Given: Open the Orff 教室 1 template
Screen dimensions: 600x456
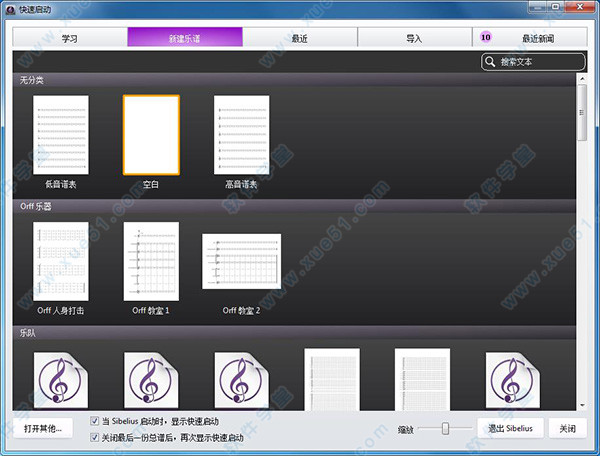Looking at the screenshot, I should click(x=151, y=261).
